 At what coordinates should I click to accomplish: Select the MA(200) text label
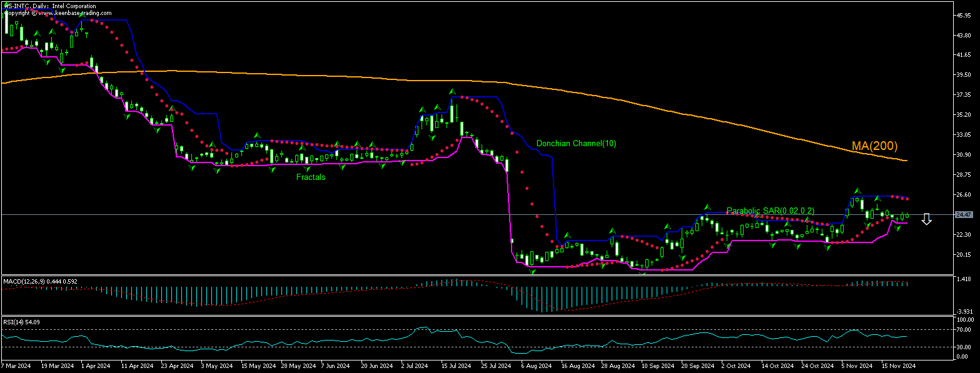click(x=874, y=146)
